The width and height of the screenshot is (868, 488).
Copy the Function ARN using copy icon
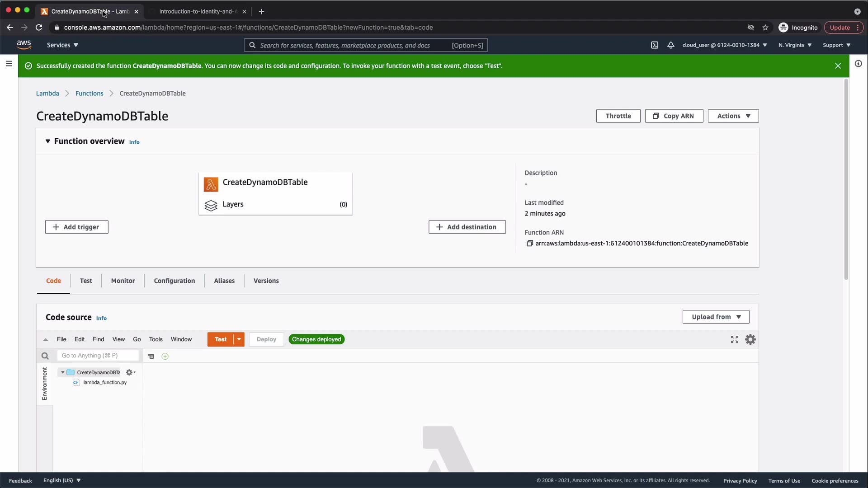coord(529,244)
